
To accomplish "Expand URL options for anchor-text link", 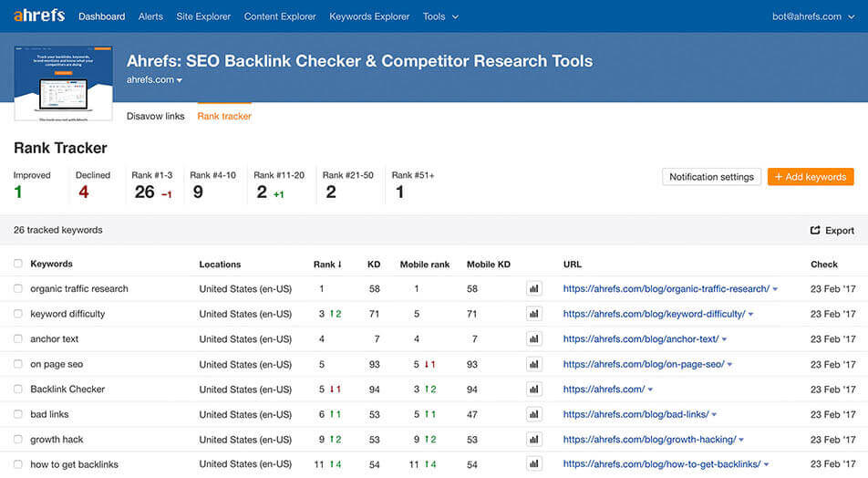I will pyautogui.click(x=724, y=339).
